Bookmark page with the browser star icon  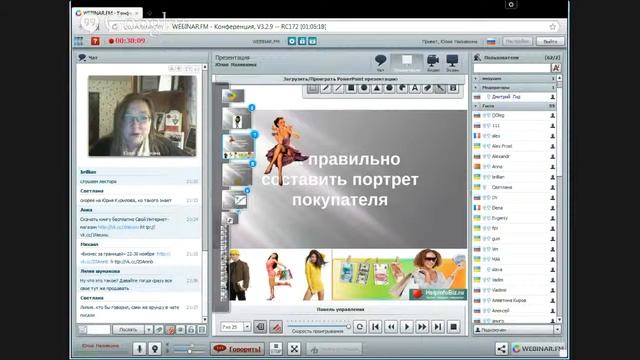click(x=553, y=27)
